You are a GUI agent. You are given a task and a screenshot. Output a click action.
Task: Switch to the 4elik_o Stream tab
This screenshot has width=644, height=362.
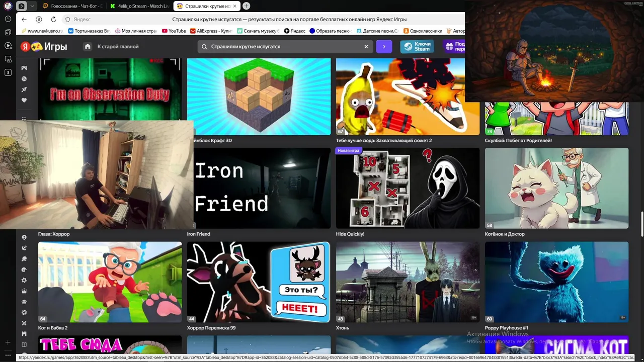[x=139, y=6]
